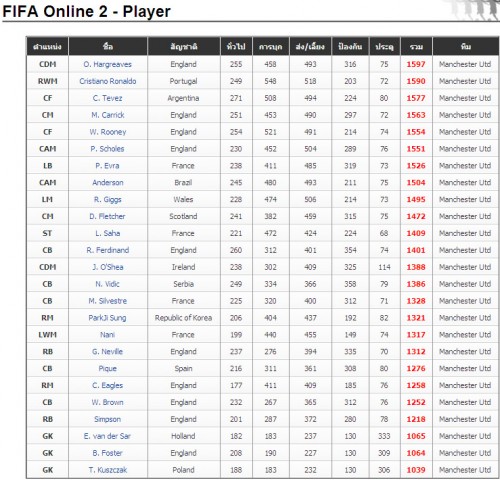500x480 pixels.
Task: Click LWM position in Nani row
Action: click(x=48, y=335)
